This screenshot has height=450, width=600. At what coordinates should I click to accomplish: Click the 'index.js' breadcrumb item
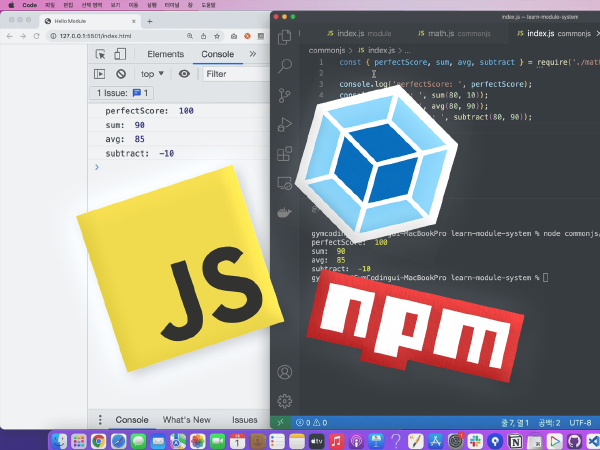tap(377, 51)
